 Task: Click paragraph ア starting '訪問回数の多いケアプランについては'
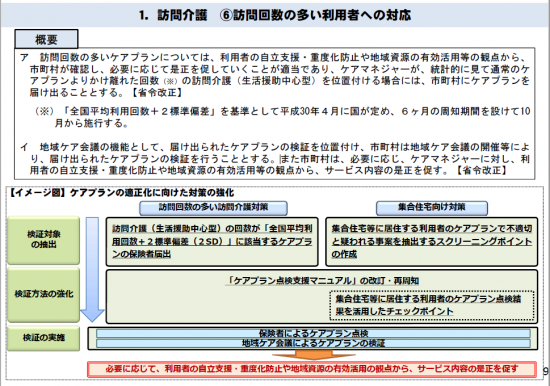pos(275,75)
